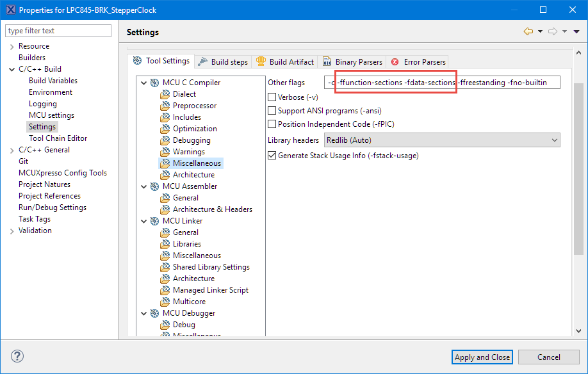Expand the C/C++ General node
The width and height of the screenshot is (588, 374).
tap(12, 150)
